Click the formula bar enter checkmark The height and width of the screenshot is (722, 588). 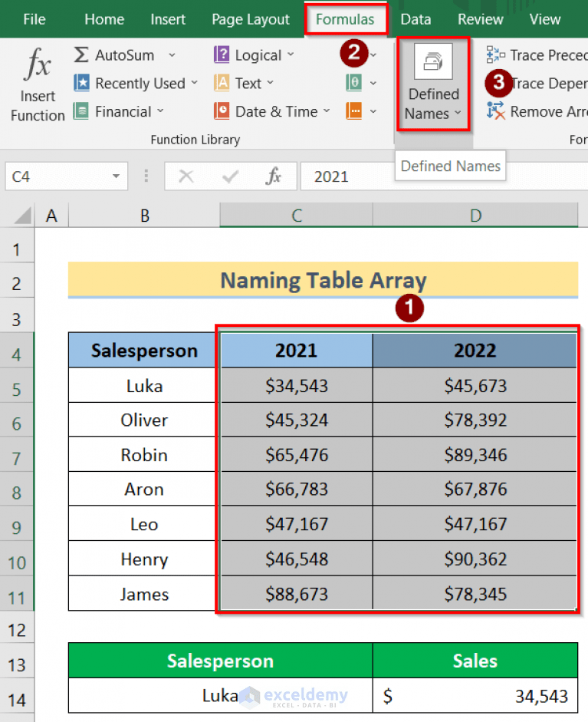click(230, 176)
